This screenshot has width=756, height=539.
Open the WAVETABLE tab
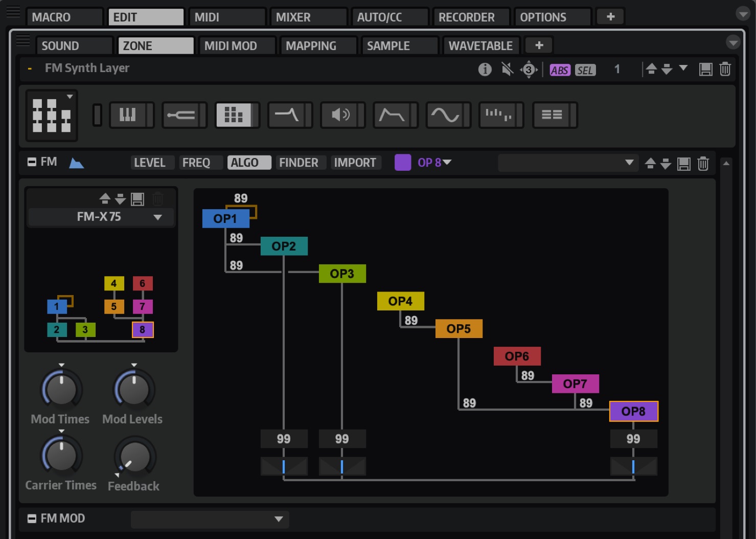(x=480, y=46)
